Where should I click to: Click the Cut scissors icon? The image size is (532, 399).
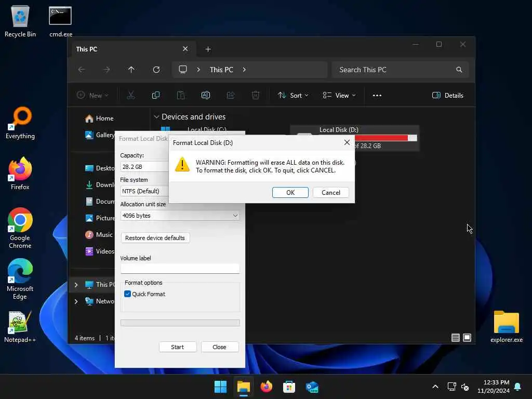[x=130, y=96]
